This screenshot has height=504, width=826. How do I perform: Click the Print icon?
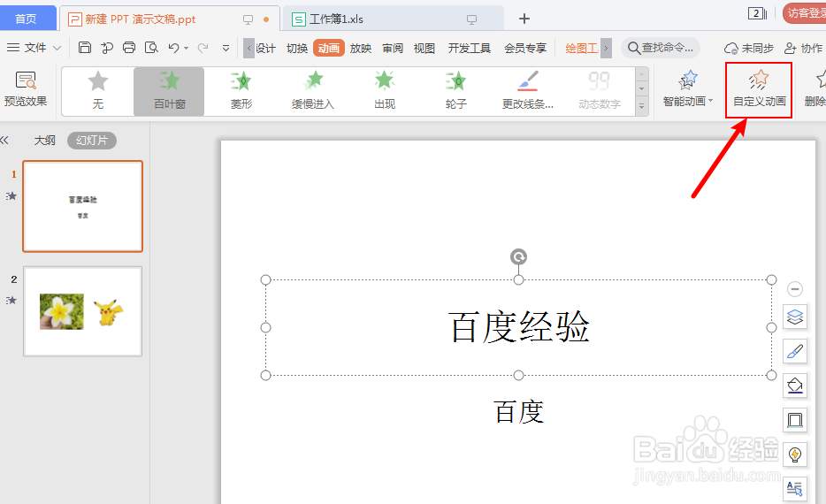point(129,48)
